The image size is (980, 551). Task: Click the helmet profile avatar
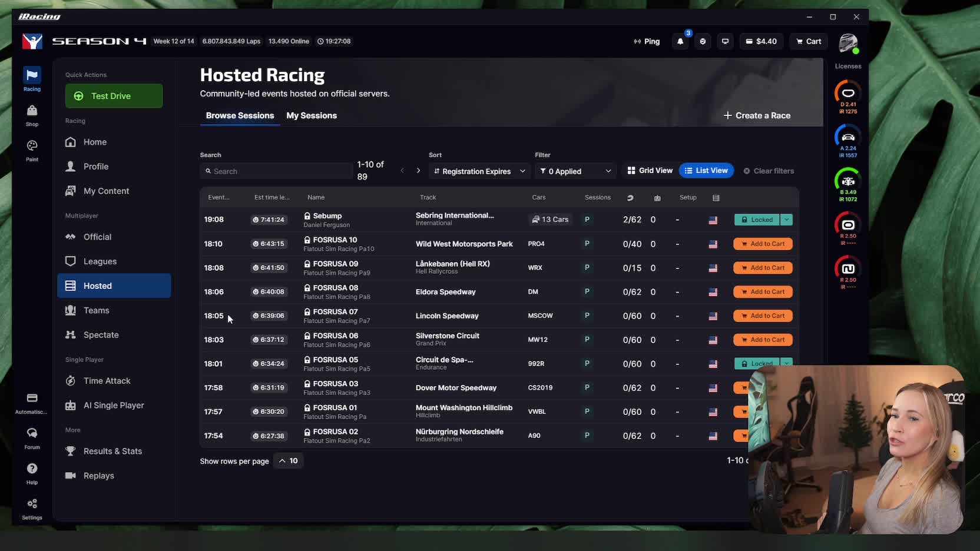pos(848,43)
